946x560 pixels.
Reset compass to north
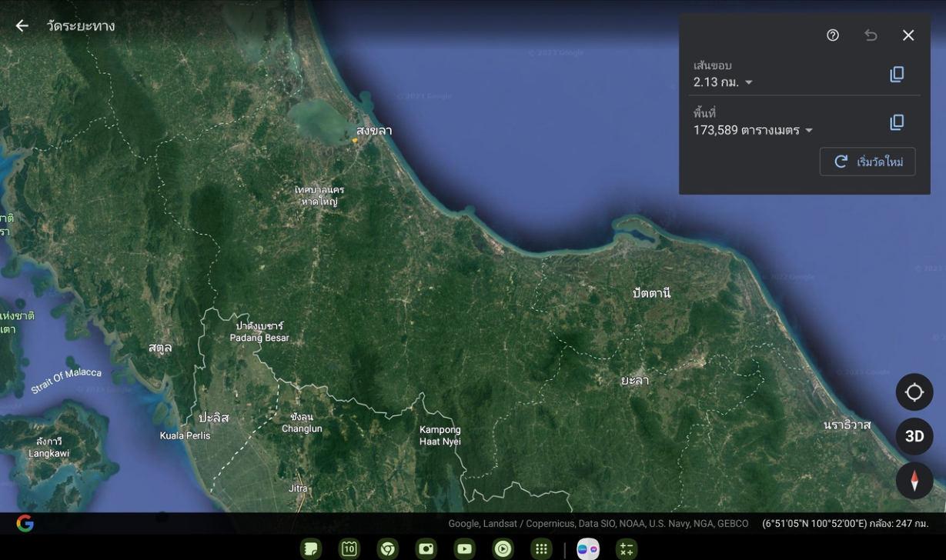(914, 481)
